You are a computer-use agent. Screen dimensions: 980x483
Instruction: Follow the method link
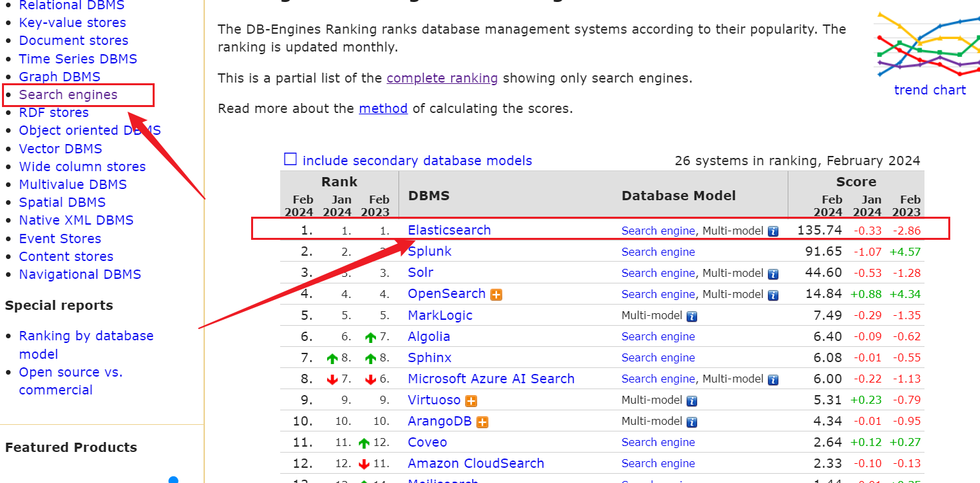pyautogui.click(x=383, y=108)
